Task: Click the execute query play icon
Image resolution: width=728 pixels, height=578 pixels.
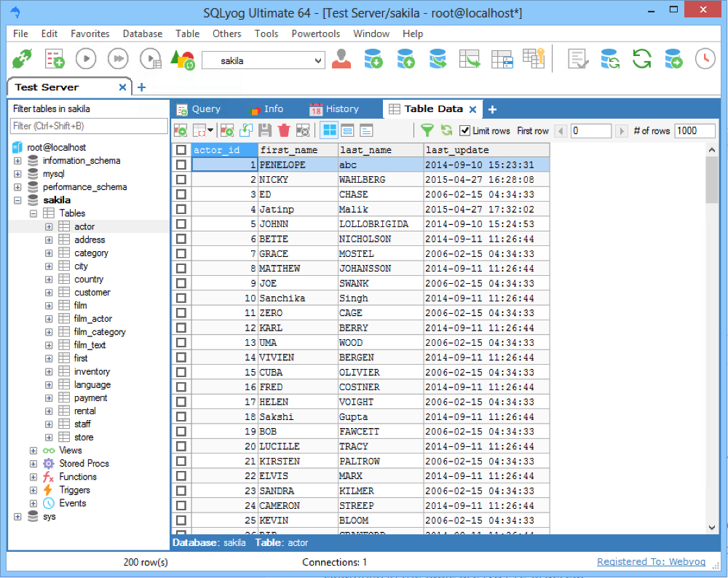Action: [x=86, y=59]
